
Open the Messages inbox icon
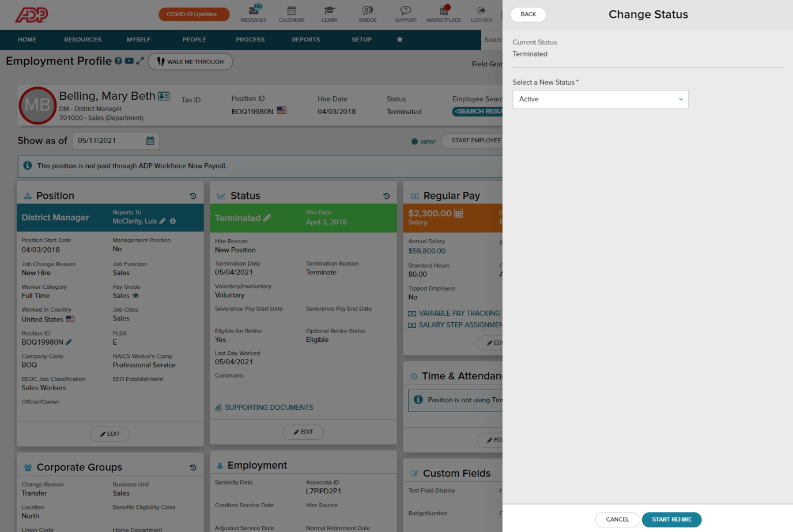254,12
